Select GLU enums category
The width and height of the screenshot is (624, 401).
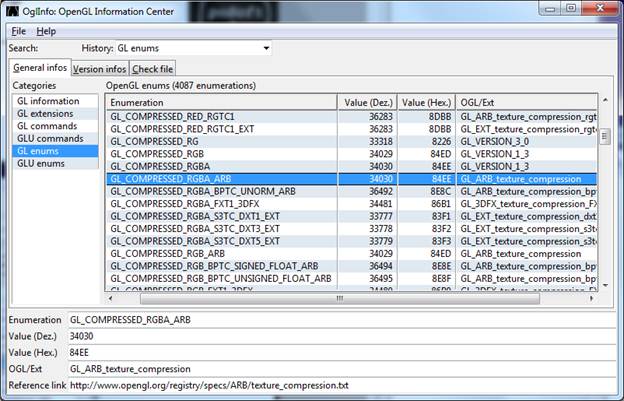(x=40, y=163)
